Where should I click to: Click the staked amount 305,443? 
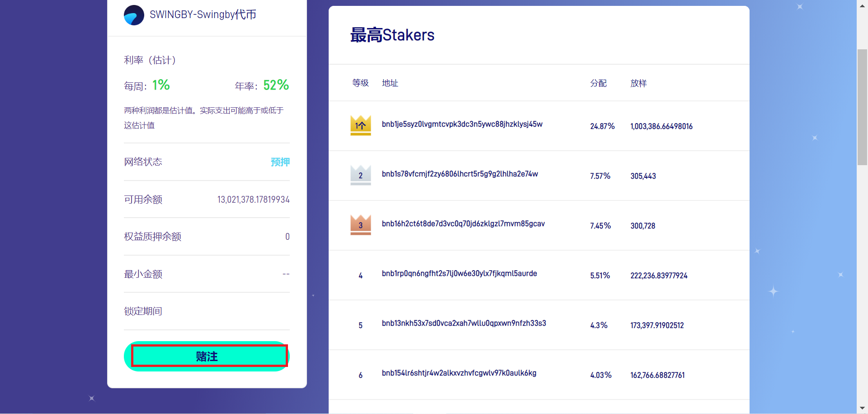pyautogui.click(x=643, y=176)
